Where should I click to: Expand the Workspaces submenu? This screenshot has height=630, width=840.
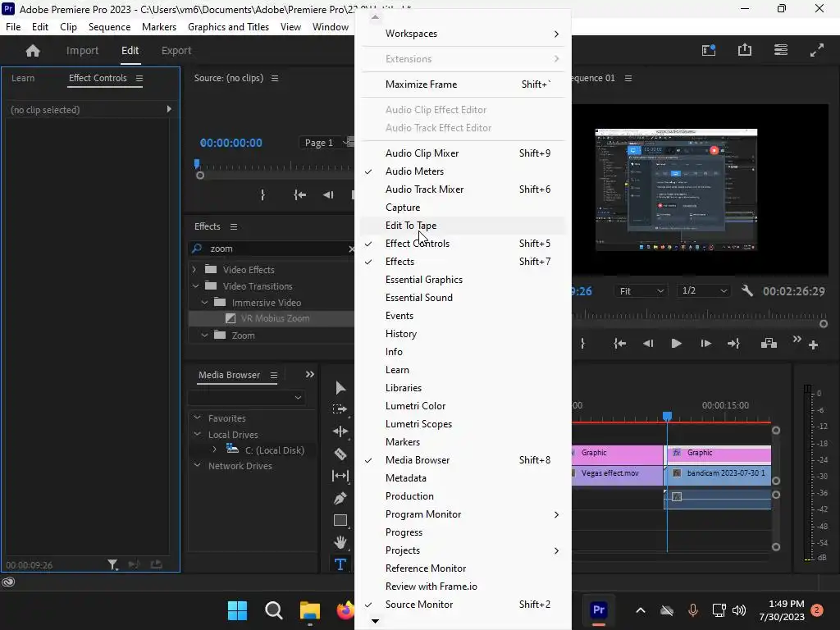pos(463,34)
